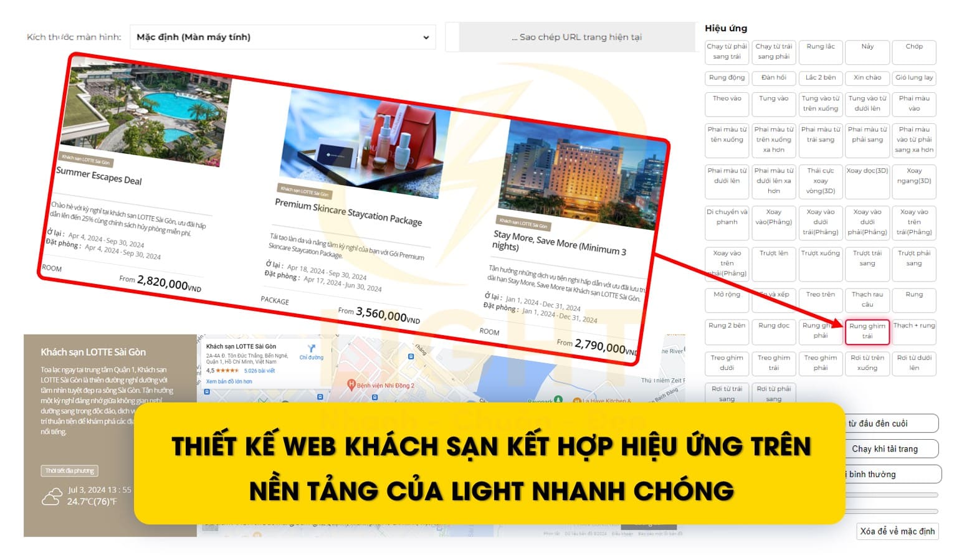Pick the 'Rơi từ phải sang' effect

pyautogui.click(x=773, y=393)
